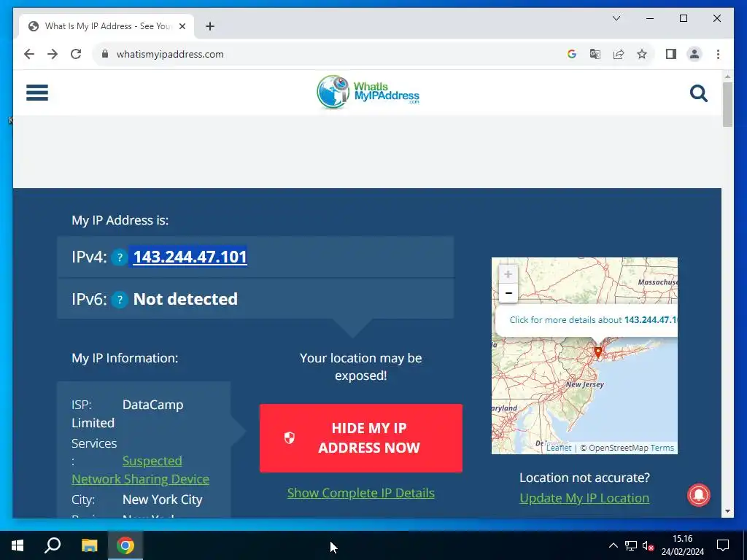The width and height of the screenshot is (747, 560).
Task: Click the Update My IP Location link
Action: (x=584, y=498)
